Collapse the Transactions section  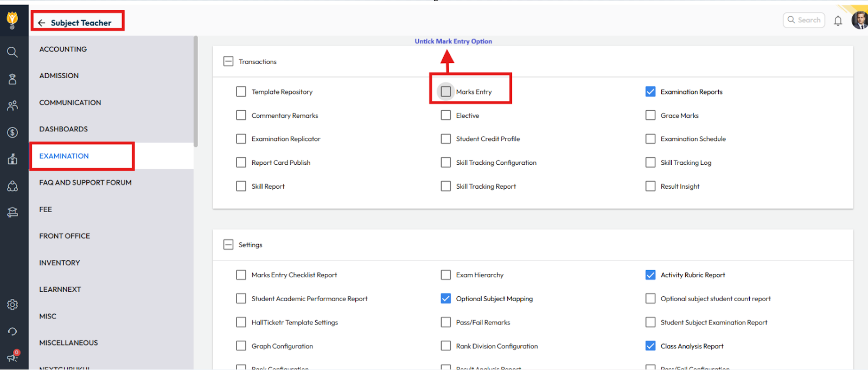click(228, 62)
